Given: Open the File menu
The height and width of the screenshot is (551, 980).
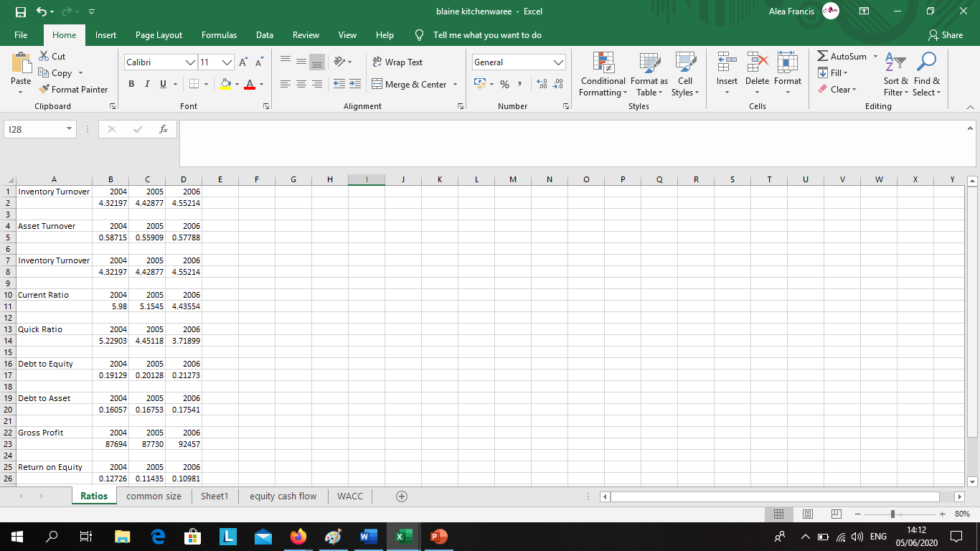Looking at the screenshot, I should pos(21,35).
